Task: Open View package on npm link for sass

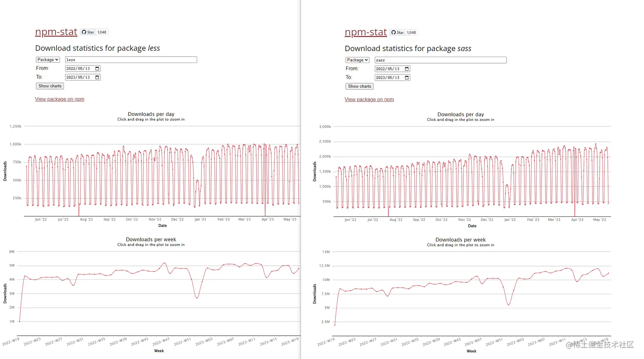Action: (x=369, y=100)
